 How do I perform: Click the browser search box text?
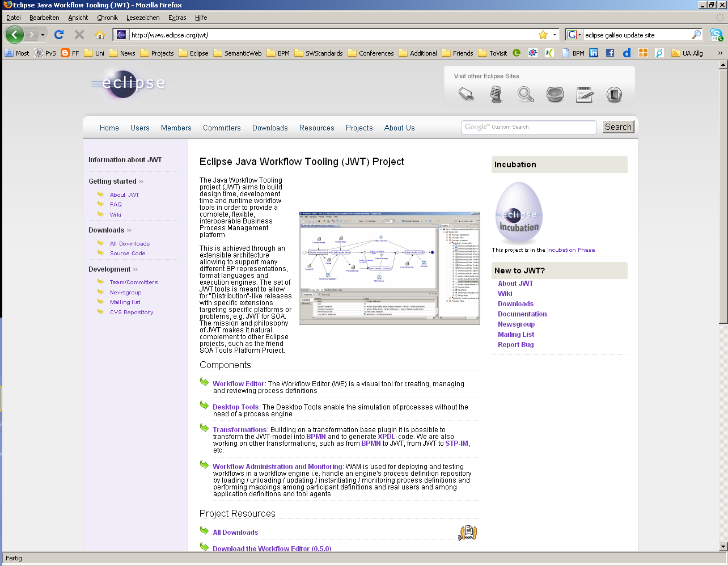click(620, 35)
